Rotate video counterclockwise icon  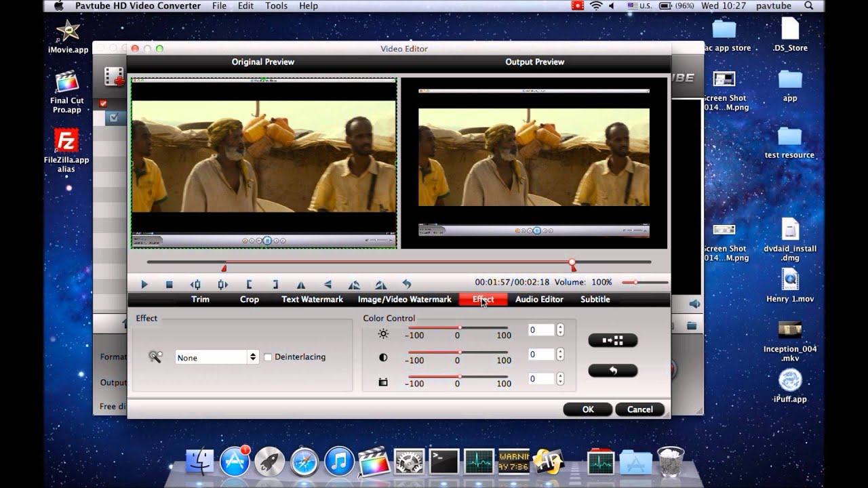tap(354, 285)
